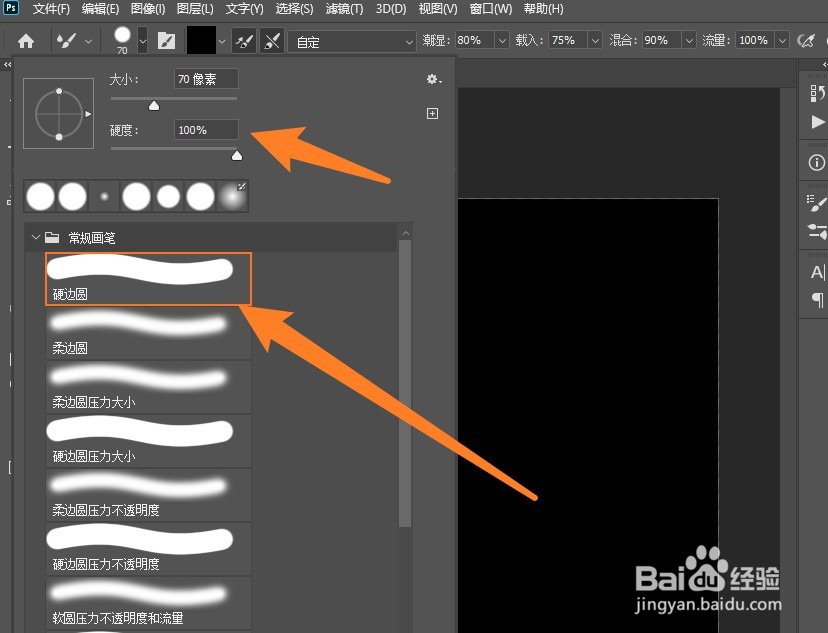Toggle load brush after each stroke
Viewport: 828px width, 633px height.
[244, 41]
